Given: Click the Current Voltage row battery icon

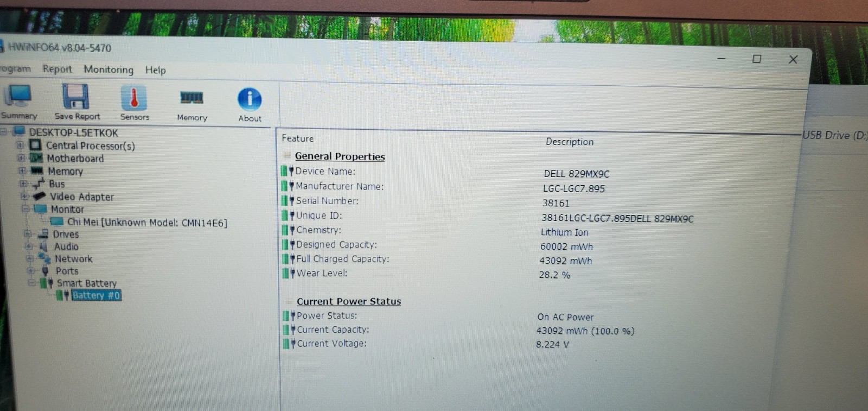Looking at the screenshot, I should click(290, 344).
